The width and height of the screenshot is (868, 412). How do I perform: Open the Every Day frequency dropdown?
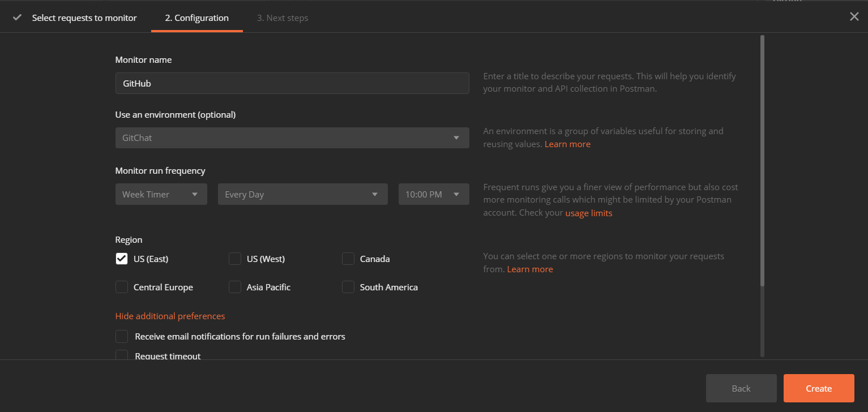302,194
